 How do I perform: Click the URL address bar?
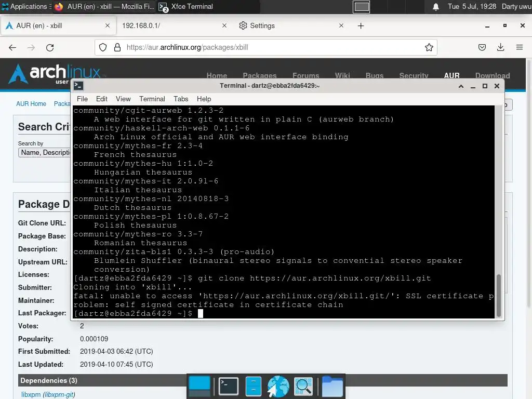265,47
